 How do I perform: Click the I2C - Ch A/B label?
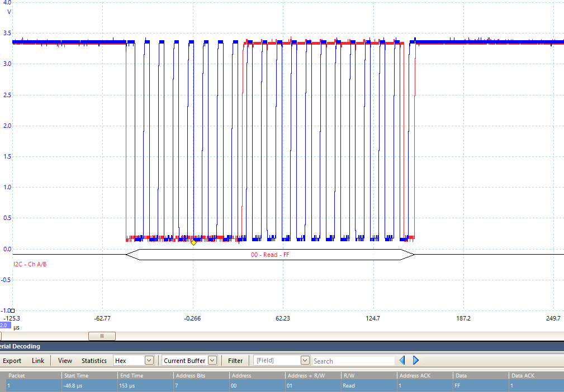tap(30, 264)
